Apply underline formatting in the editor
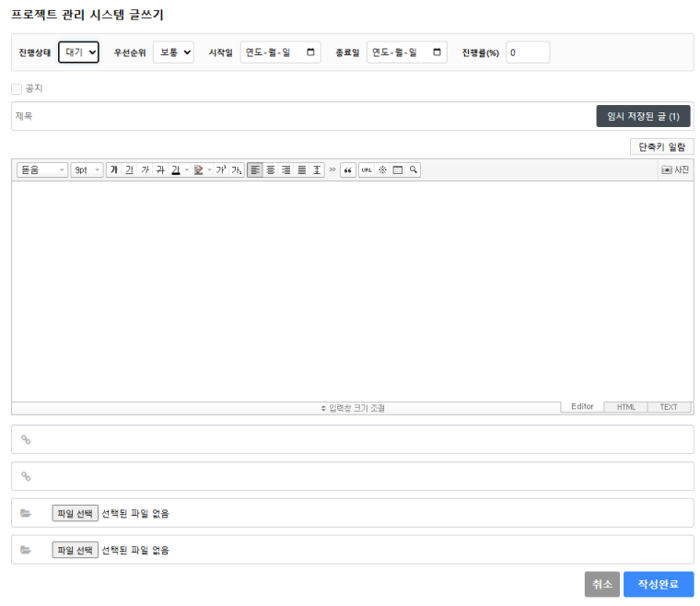 pos(129,170)
